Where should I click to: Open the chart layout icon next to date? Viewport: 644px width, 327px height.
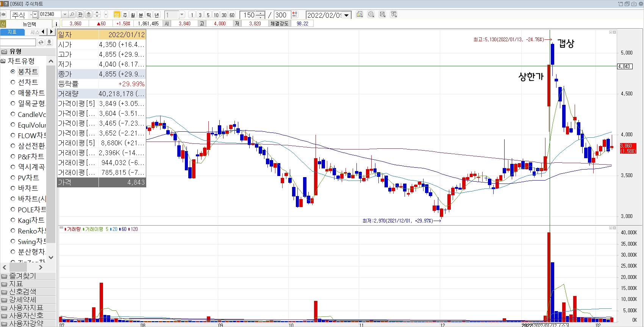click(x=360, y=14)
